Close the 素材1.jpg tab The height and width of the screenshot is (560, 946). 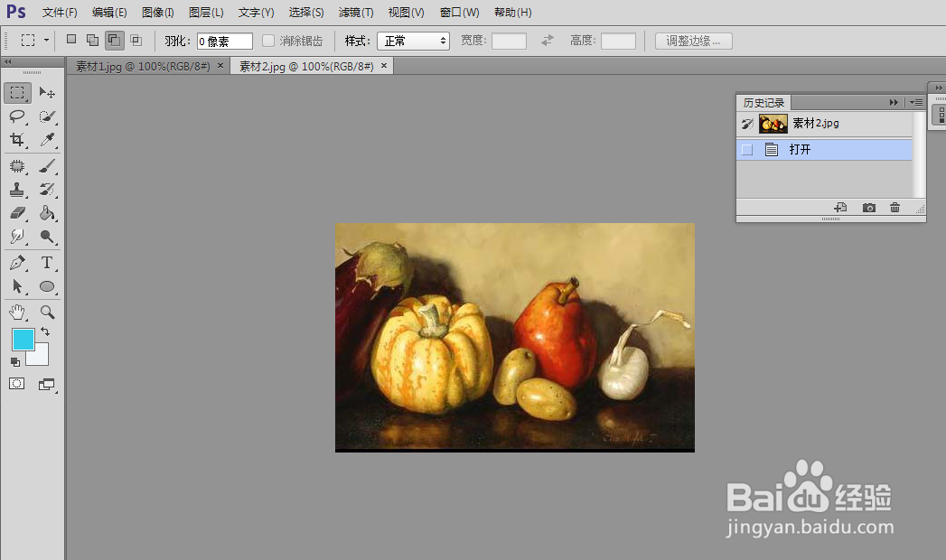pos(220,66)
